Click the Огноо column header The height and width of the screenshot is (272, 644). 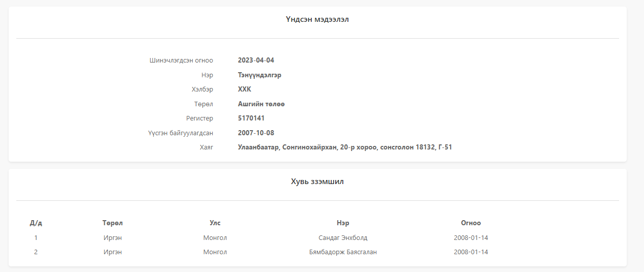471,223
